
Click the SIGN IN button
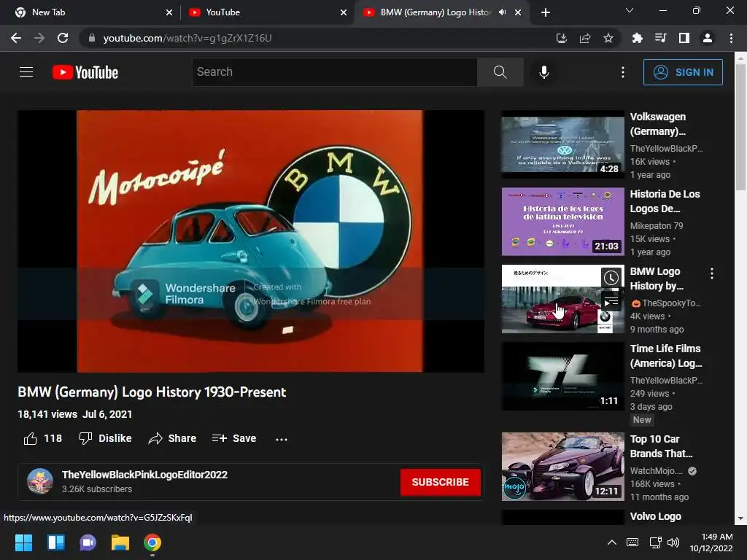click(x=683, y=72)
